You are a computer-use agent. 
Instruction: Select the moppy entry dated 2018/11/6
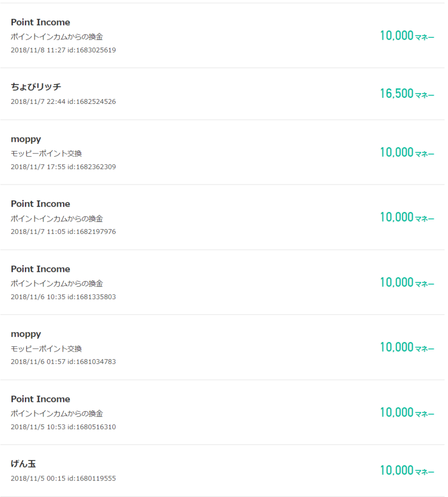26,334
